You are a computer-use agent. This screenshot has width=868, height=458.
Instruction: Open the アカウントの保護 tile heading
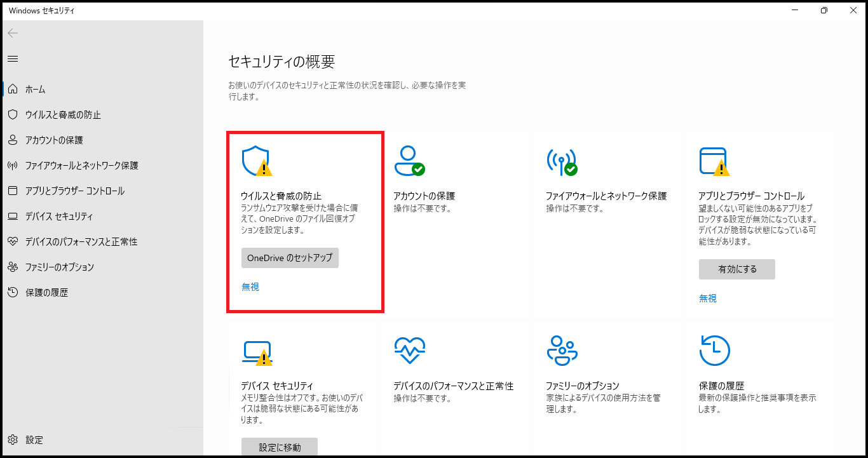tap(424, 196)
